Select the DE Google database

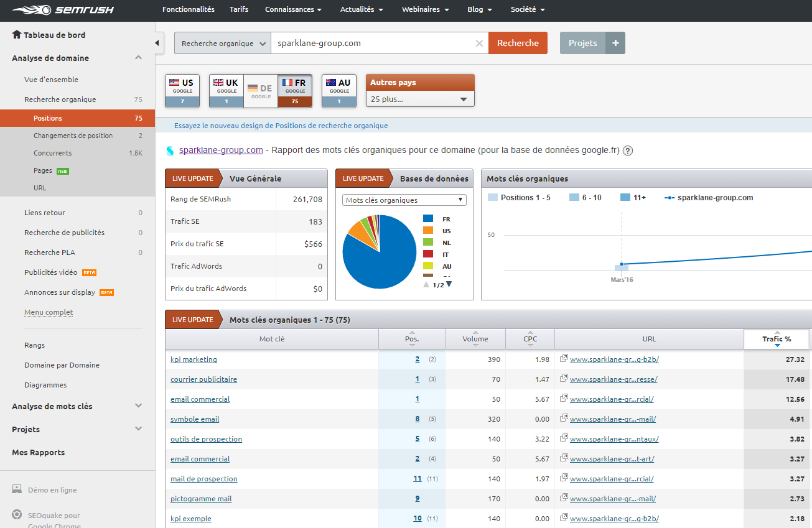click(261, 91)
